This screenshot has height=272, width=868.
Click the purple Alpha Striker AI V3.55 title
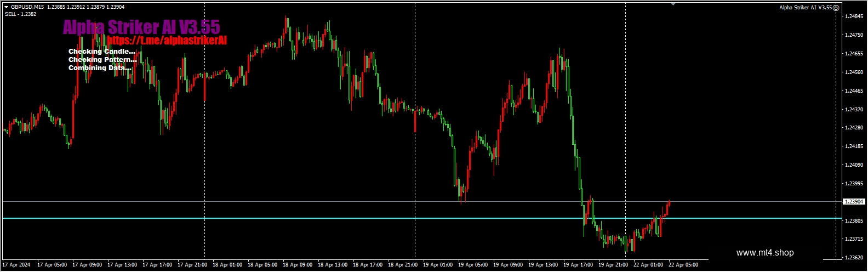click(141, 27)
